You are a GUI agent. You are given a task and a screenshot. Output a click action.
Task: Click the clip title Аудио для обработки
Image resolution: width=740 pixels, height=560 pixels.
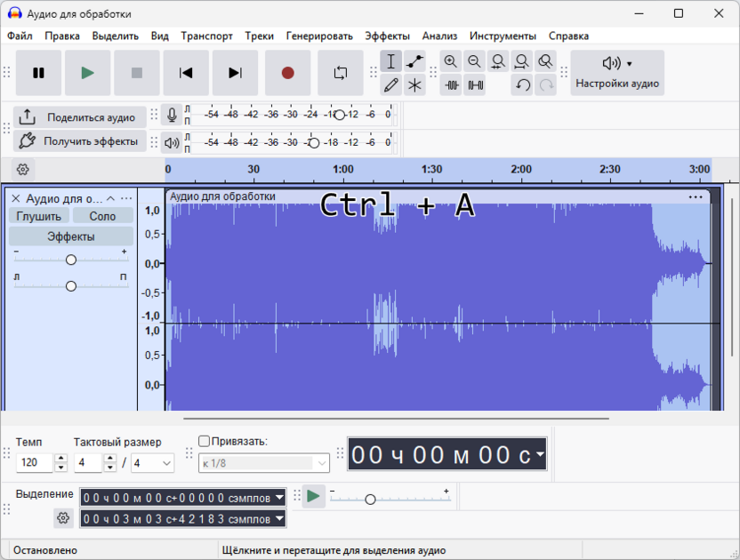coord(222,196)
